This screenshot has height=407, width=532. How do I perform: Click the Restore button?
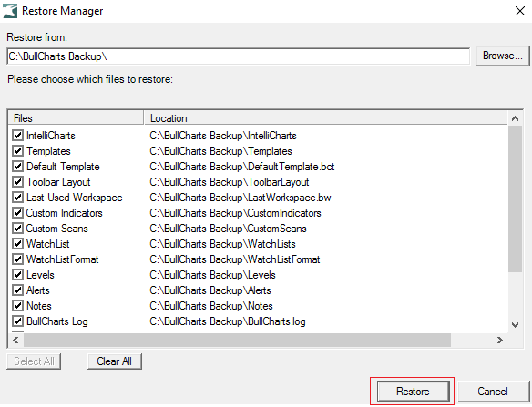(413, 392)
